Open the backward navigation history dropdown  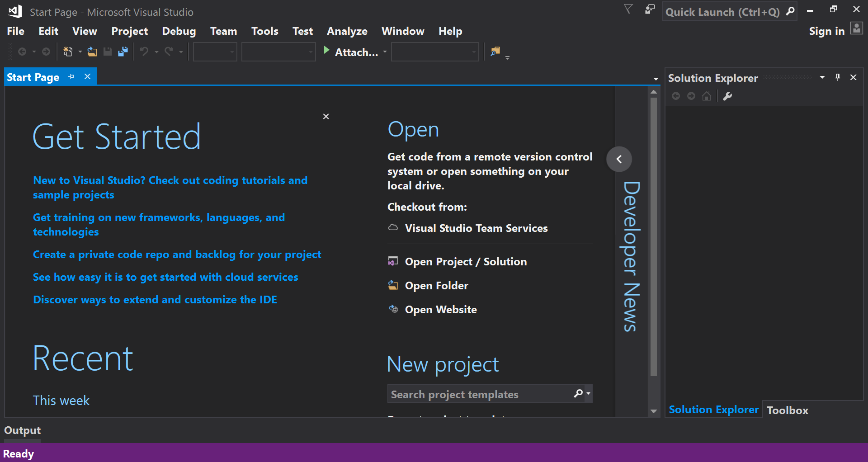click(x=34, y=52)
